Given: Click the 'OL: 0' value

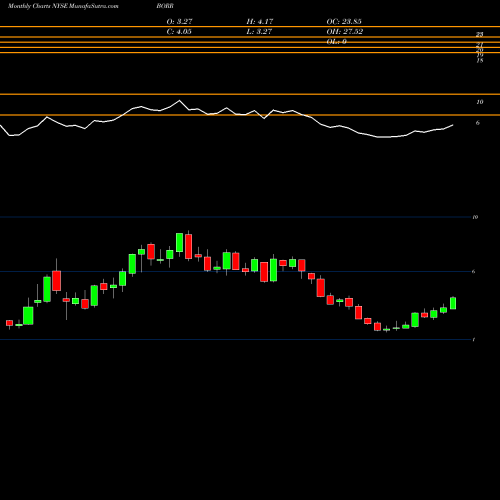Looking at the screenshot, I should (336, 42).
